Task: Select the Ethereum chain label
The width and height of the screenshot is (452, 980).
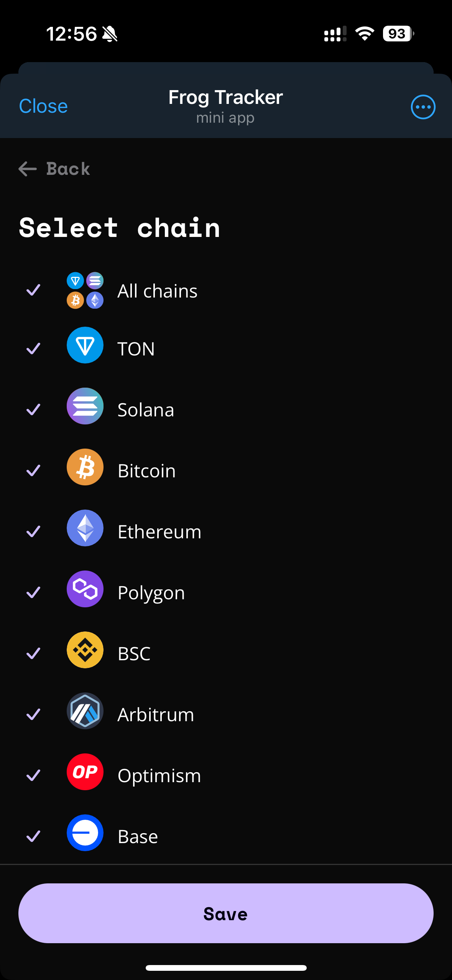Action: point(159,532)
